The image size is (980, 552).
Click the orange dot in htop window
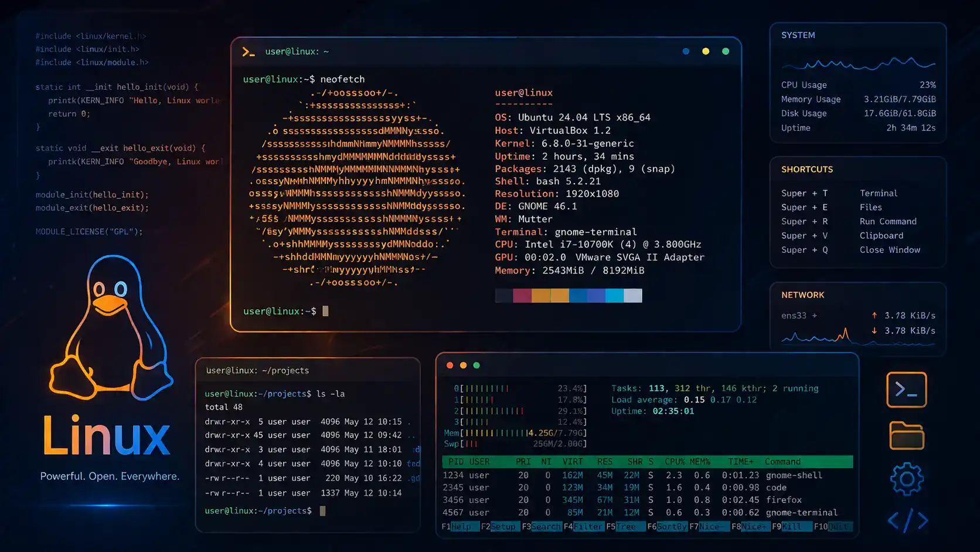463,365
